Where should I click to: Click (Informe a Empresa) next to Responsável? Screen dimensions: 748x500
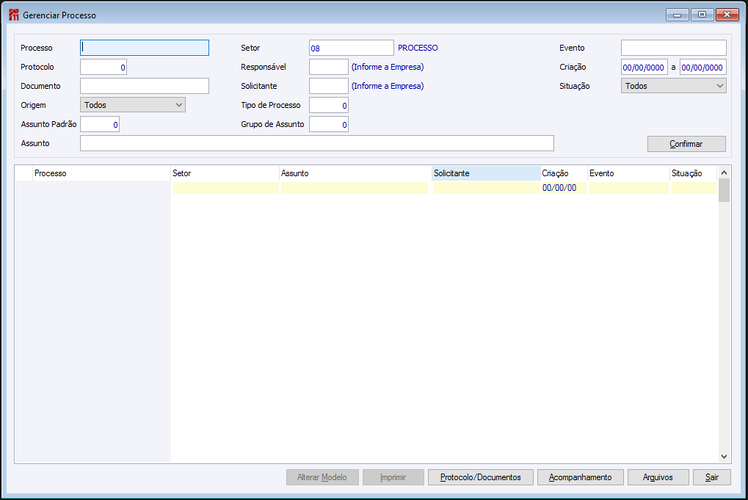tap(387, 67)
